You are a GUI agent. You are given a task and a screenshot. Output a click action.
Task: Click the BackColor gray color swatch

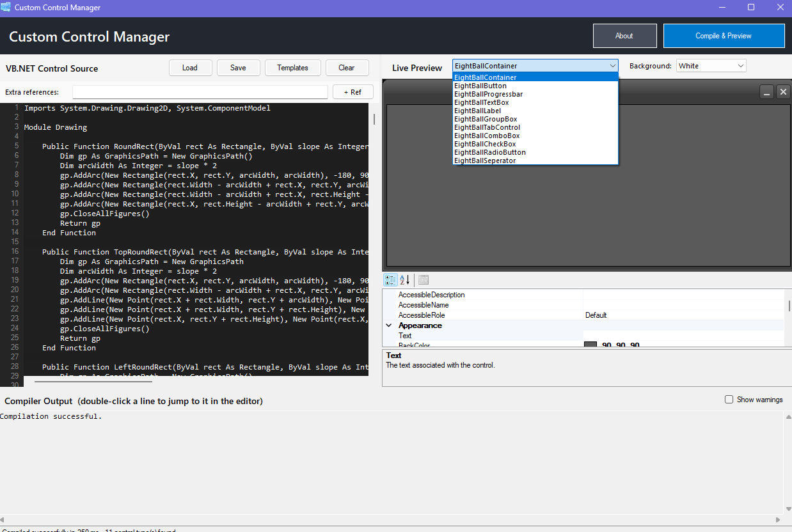(x=590, y=345)
